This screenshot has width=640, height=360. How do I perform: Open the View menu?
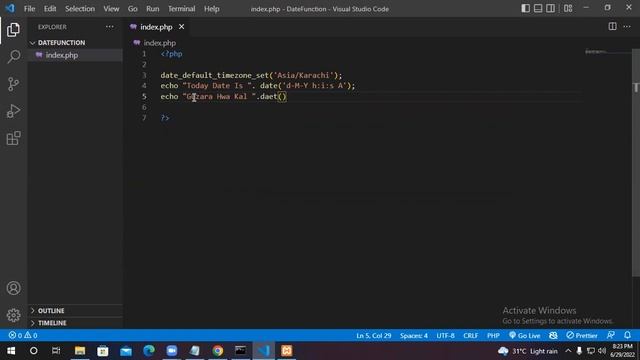point(111,9)
